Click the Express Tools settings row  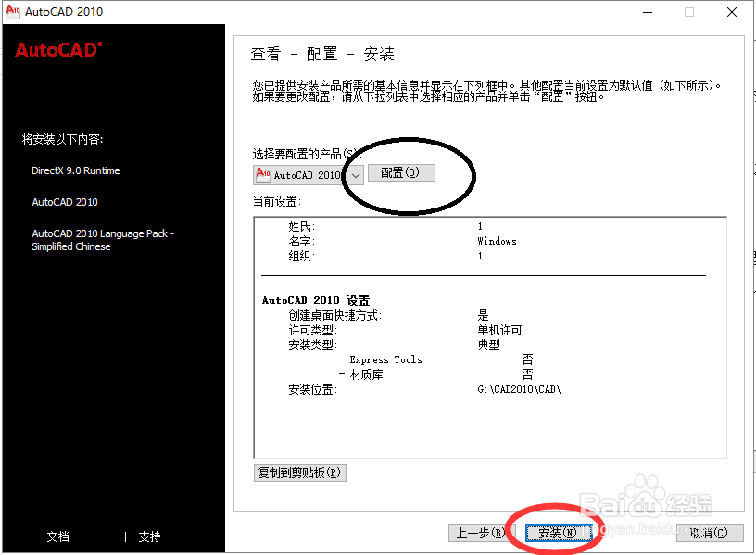pyautogui.click(x=435, y=359)
